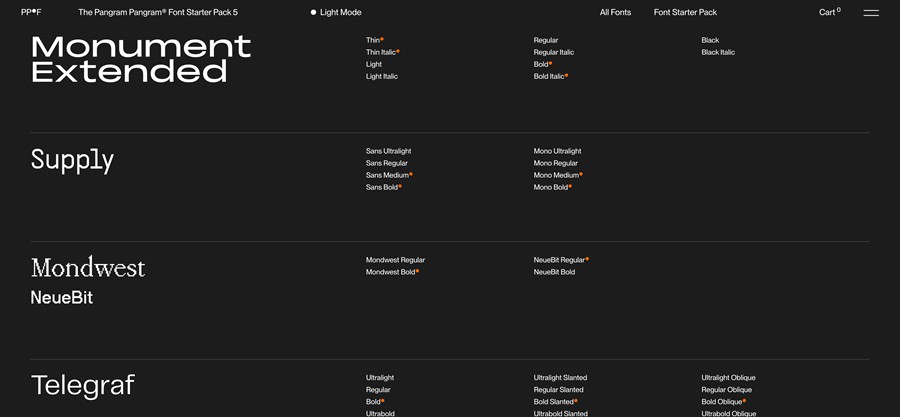
Task: Select Supply Mono Bold
Action: pos(553,188)
